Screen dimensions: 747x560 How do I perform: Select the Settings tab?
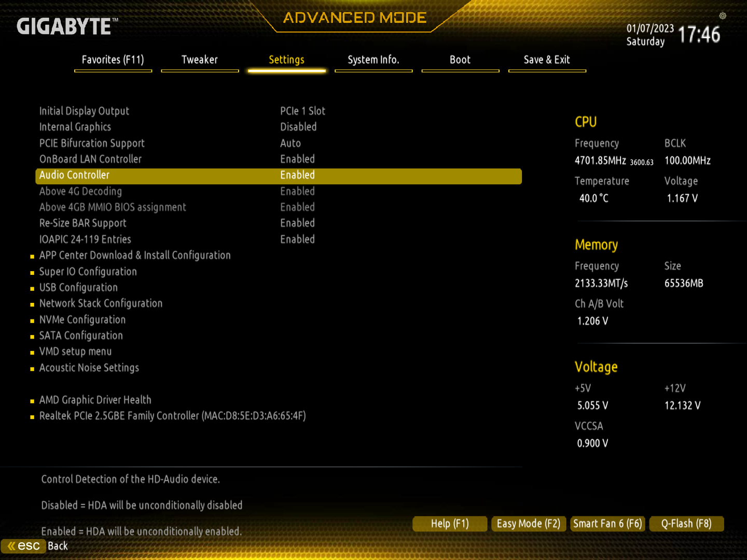287,60
